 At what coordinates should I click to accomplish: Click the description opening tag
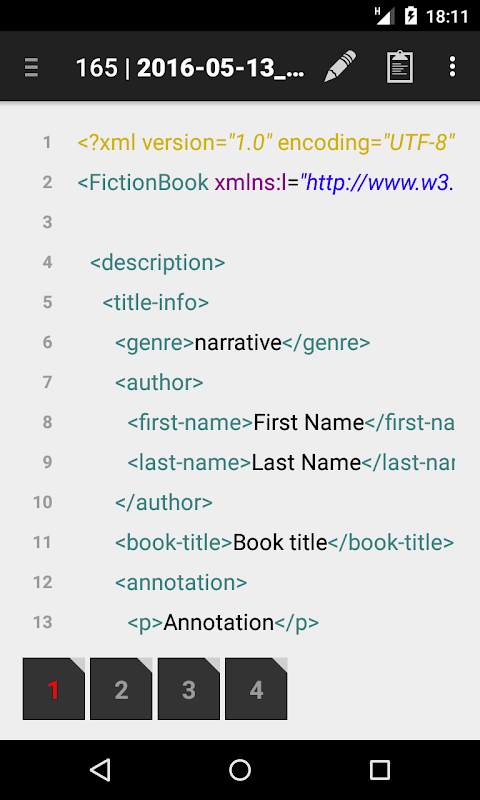[x=158, y=263]
